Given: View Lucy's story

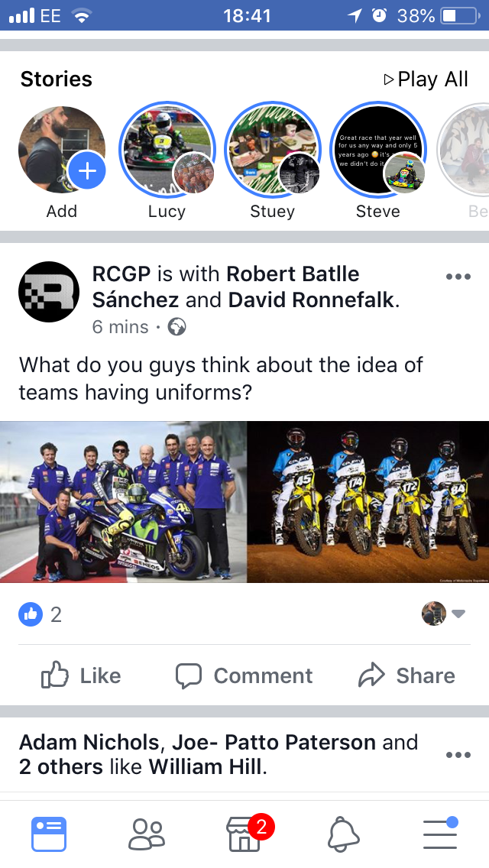Looking at the screenshot, I should [x=167, y=150].
